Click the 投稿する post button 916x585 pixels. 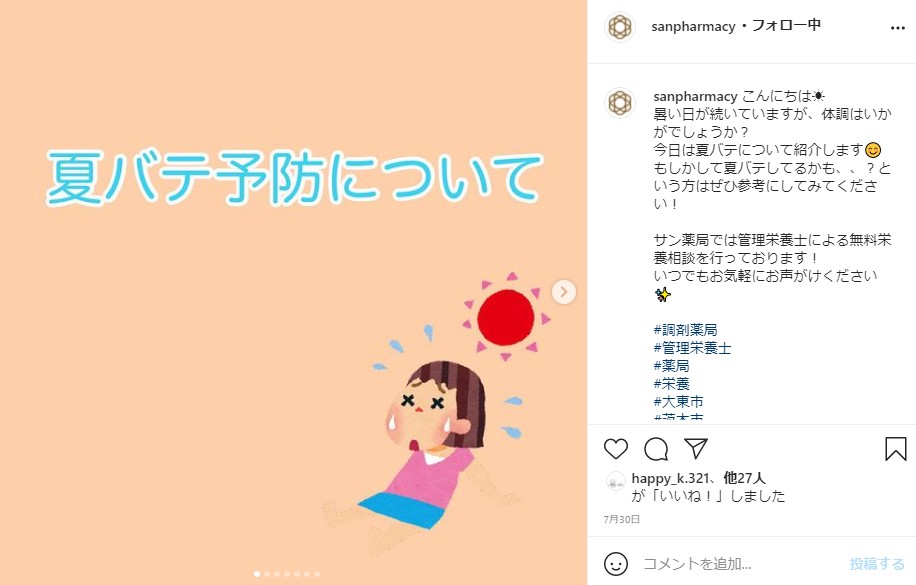877,564
